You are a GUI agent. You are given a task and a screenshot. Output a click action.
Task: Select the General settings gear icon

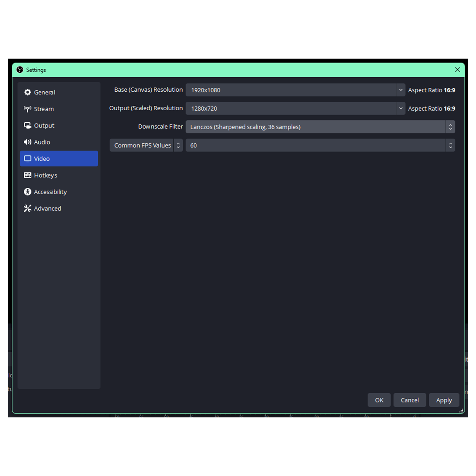point(27,92)
